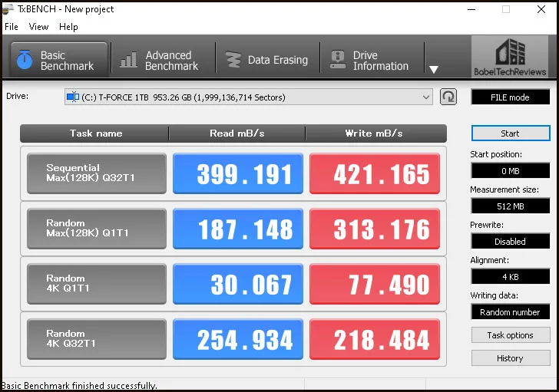Minimize the TxBENCH window

click(x=471, y=10)
